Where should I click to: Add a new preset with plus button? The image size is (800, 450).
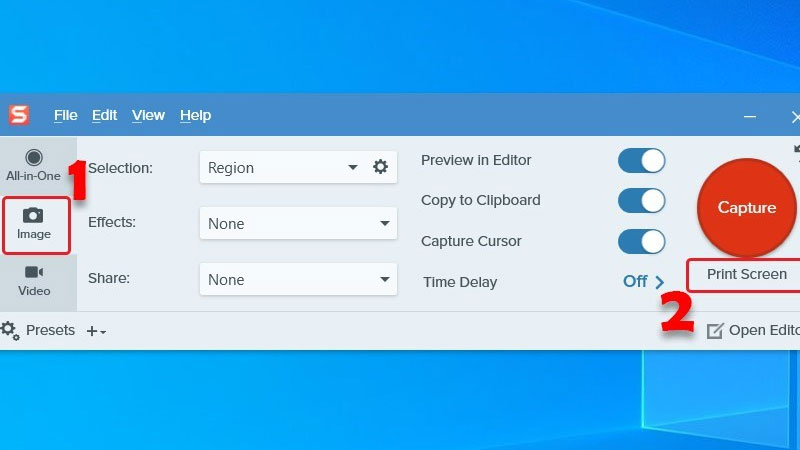point(95,331)
